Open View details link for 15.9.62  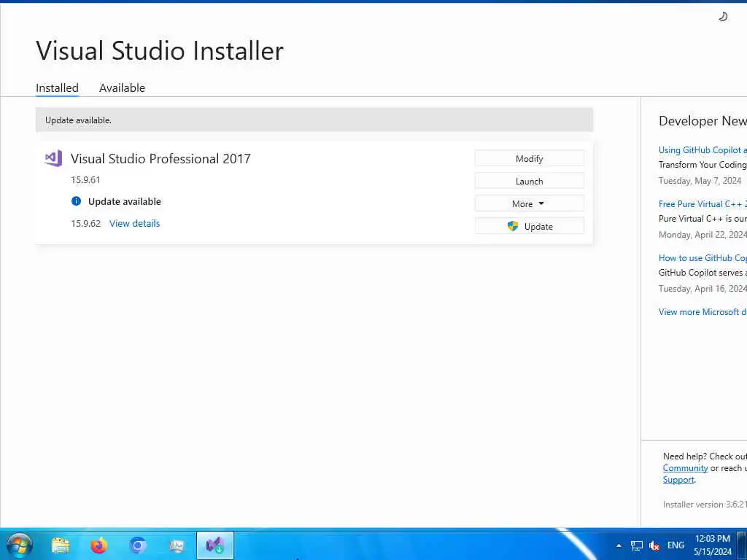[x=135, y=223]
